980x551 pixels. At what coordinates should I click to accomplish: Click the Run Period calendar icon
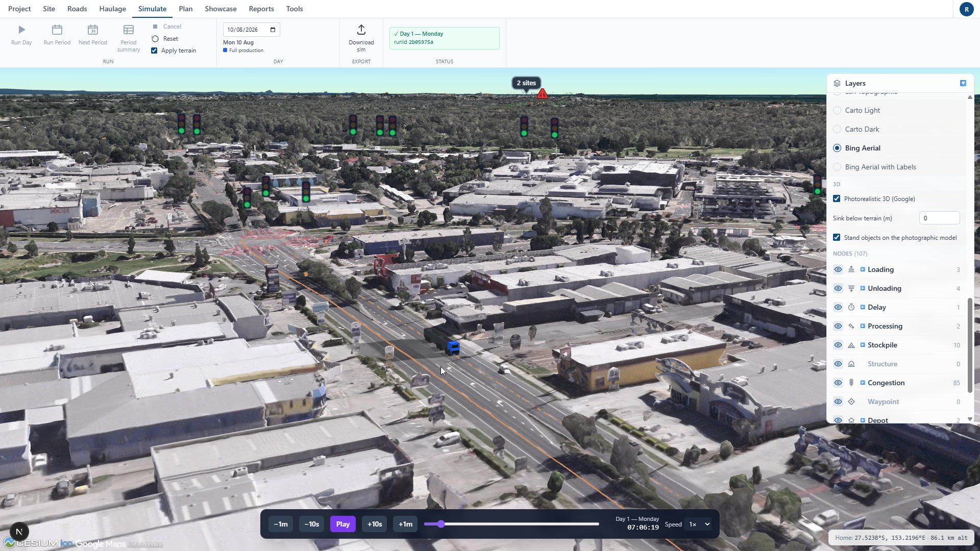tap(57, 30)
